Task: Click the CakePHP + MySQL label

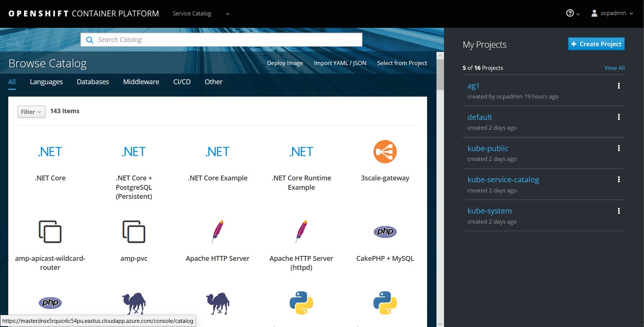Action: tap(385, 259)
